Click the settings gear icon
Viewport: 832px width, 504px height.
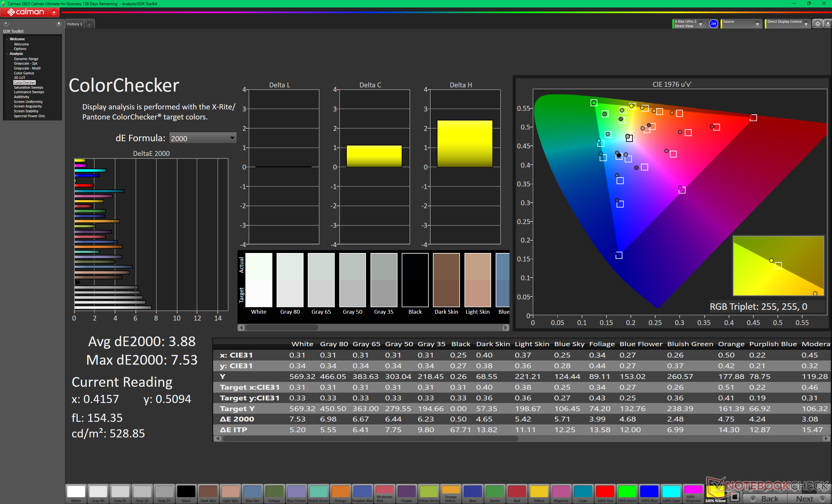point(817,24)
